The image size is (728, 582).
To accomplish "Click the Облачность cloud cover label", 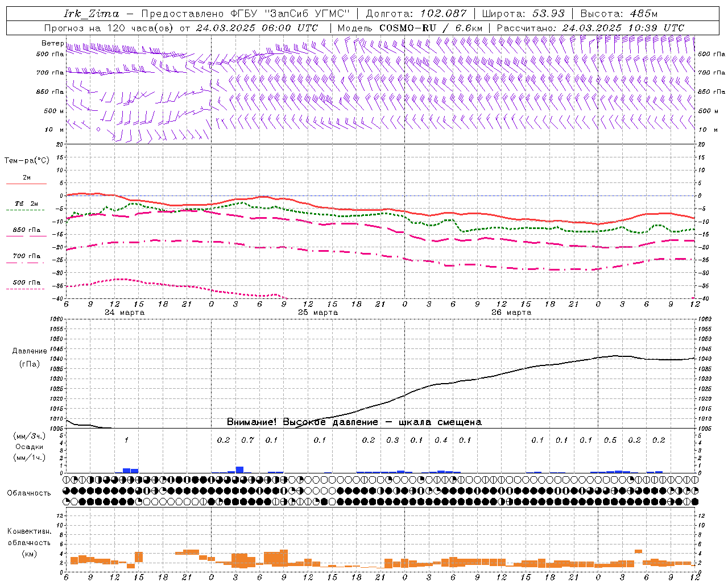I will 29,493.
